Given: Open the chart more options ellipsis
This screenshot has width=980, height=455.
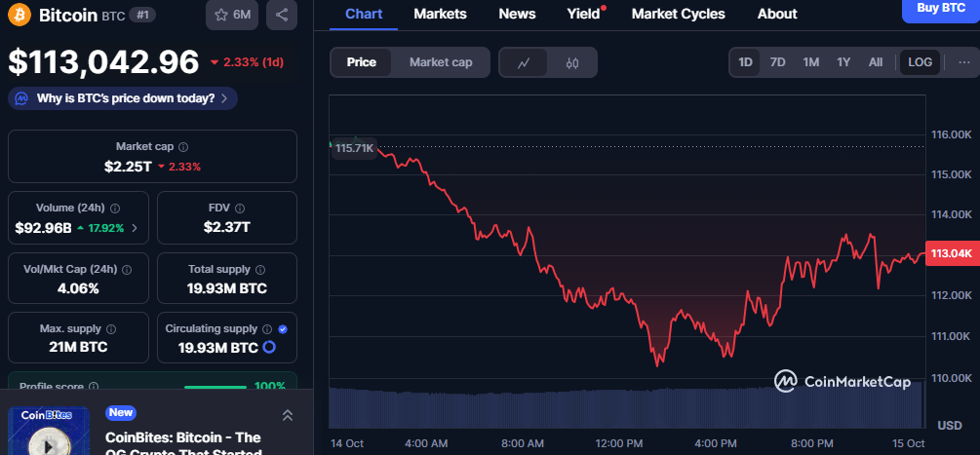Looking at the screenshot, I should point(963,62).
